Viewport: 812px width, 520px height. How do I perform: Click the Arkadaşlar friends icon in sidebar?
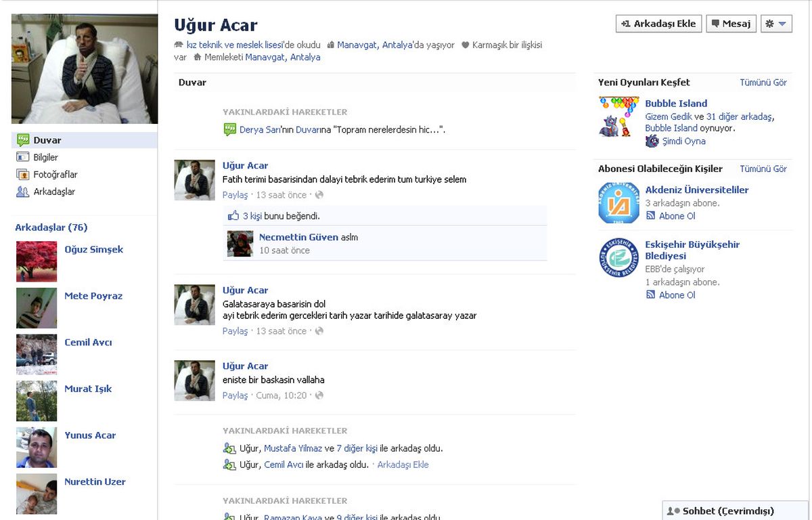pyautogui.click(x=22, y=192)
